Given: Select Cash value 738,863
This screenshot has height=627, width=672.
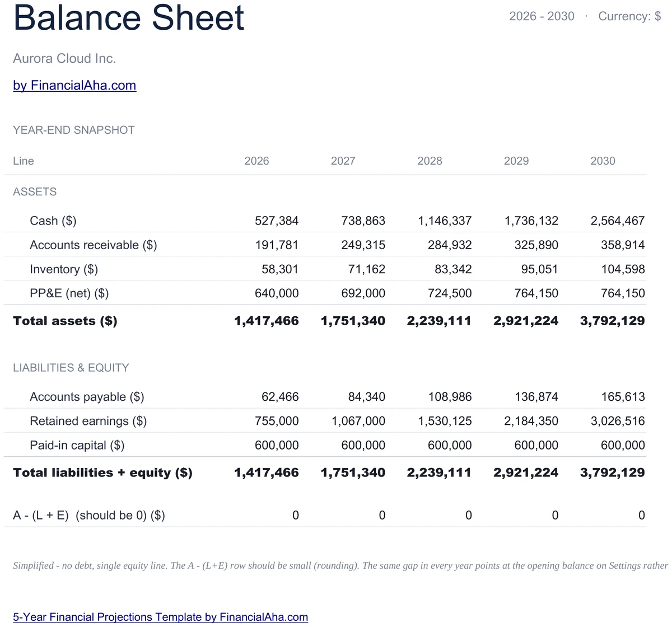Looking at the screenshot, I should pyautogui.click(x=363, y=221).
